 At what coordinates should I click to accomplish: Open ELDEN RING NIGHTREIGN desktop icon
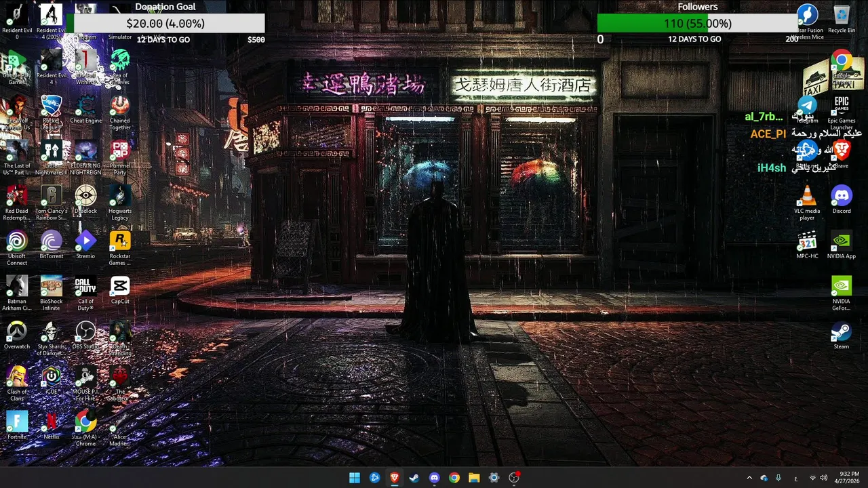pos(85,157)
